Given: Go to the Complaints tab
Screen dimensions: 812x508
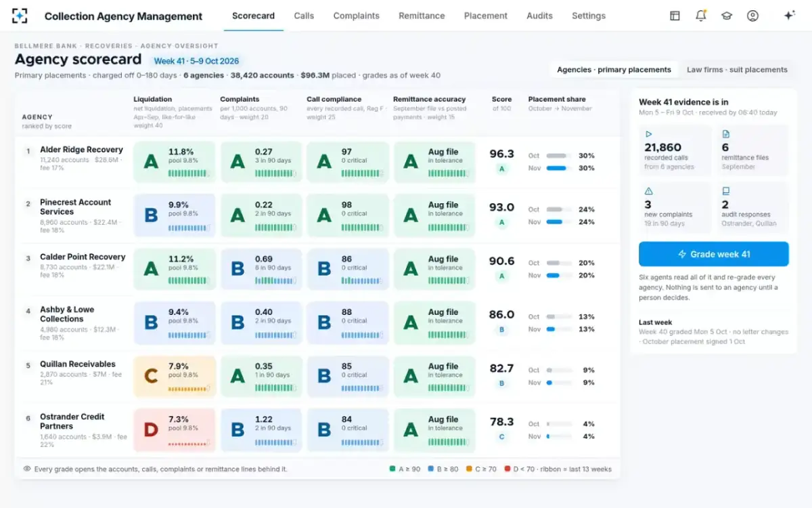Looking at the screenshot, I should coord(357,16).
